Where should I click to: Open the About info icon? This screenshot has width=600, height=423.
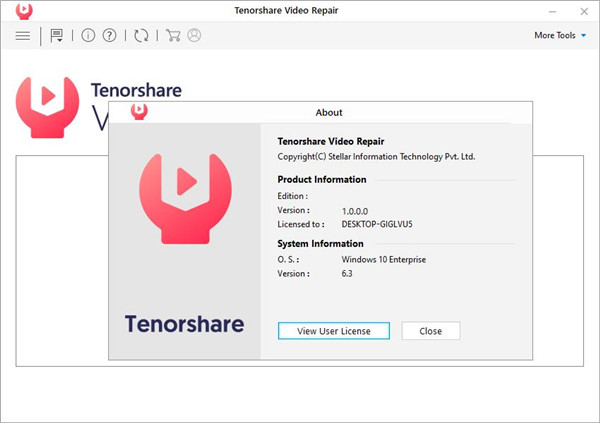point(88,35)
